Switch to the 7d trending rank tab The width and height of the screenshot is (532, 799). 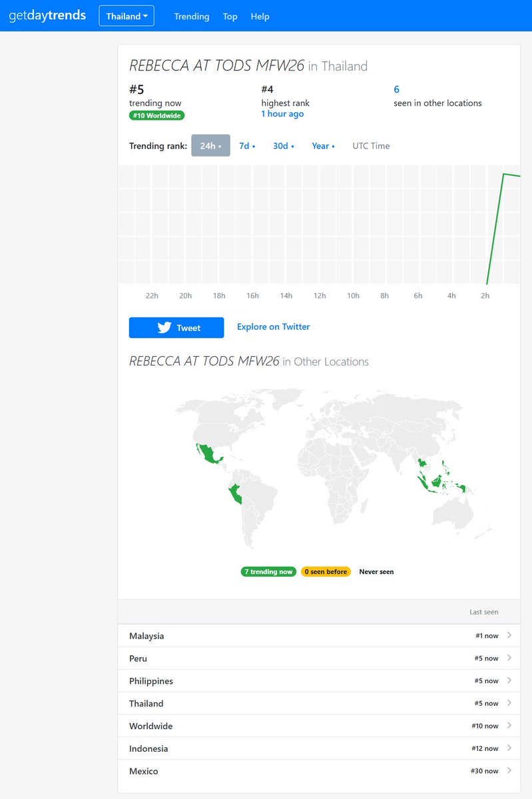[247, 146]
